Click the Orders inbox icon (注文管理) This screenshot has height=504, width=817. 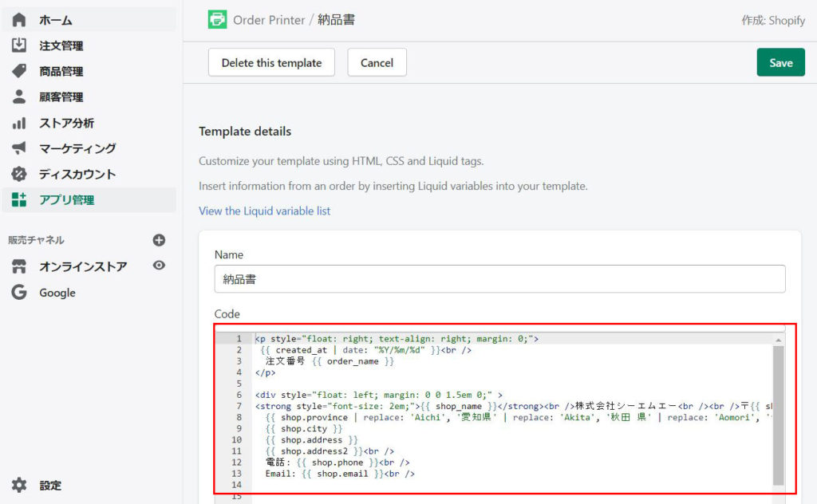[x=19, y=45]
